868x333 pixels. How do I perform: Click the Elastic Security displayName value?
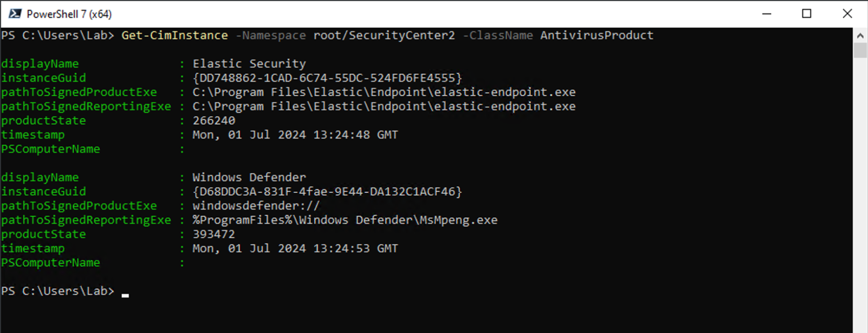click(249, 64)
